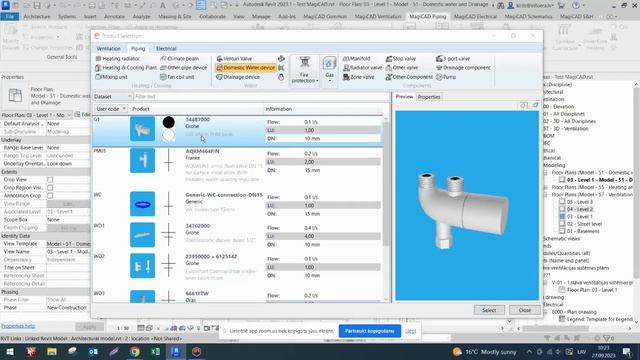This screenshot has height=360, width=640.
Task: Select Venturi Valve type
Action: point(234,59)
